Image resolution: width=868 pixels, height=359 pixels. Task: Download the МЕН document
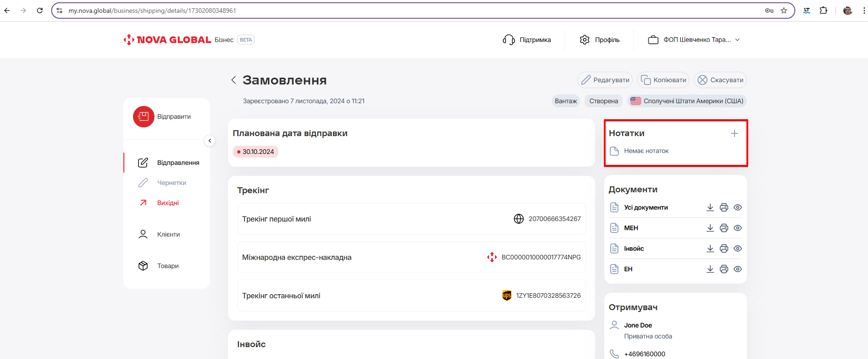pos(710,228)
